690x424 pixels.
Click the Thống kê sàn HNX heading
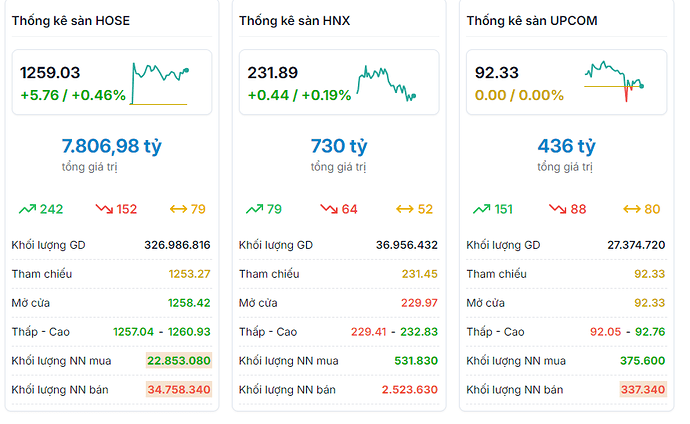(x=295, y=21)
